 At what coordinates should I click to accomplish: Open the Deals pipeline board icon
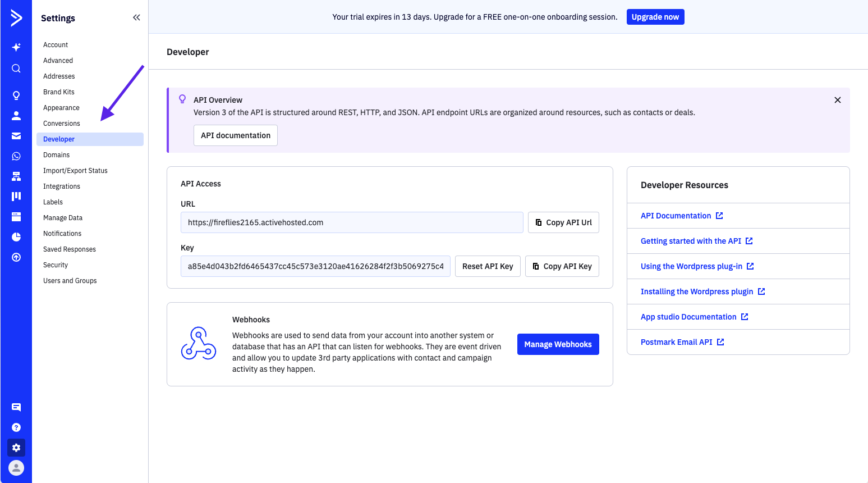pos(16,197)
